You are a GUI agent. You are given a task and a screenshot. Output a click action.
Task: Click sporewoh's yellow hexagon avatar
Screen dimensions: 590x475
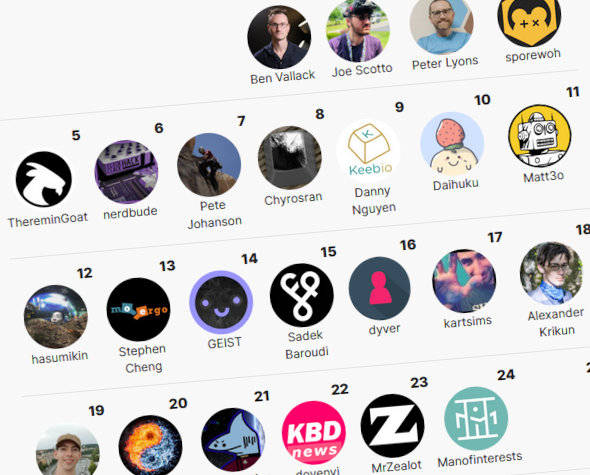click(x=529, y=20)
